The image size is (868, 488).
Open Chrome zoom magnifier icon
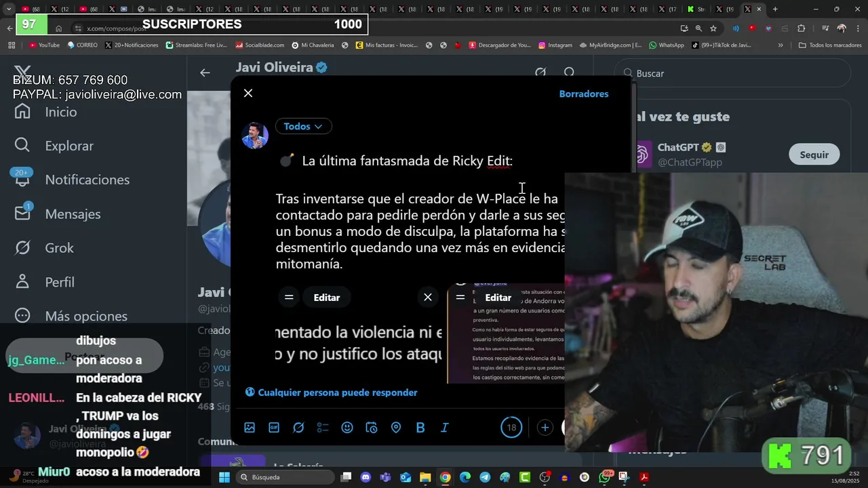(698, 28)
